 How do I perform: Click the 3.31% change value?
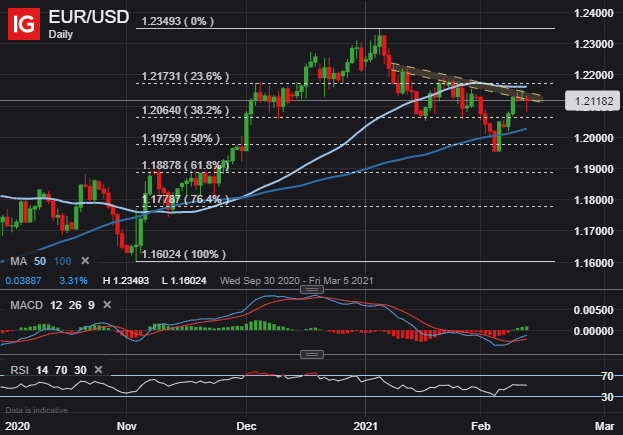click(x=73, y=281)
